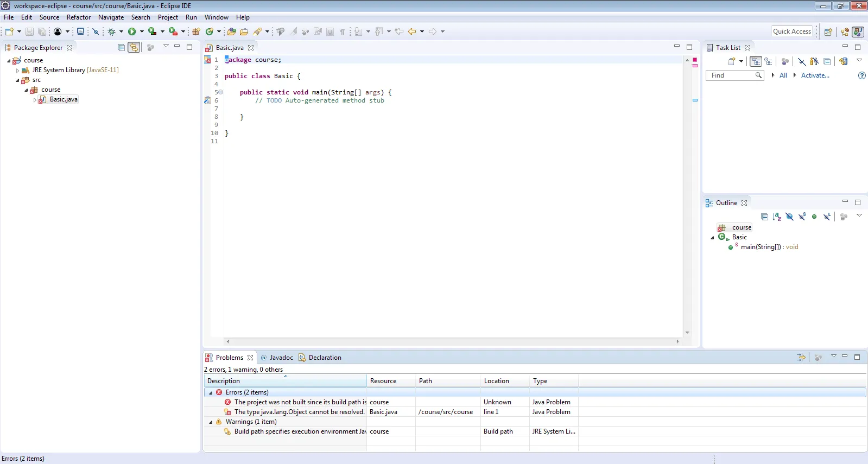Click the Run button in toolbar
The image size is (868, 464).
tap(132, 31)
